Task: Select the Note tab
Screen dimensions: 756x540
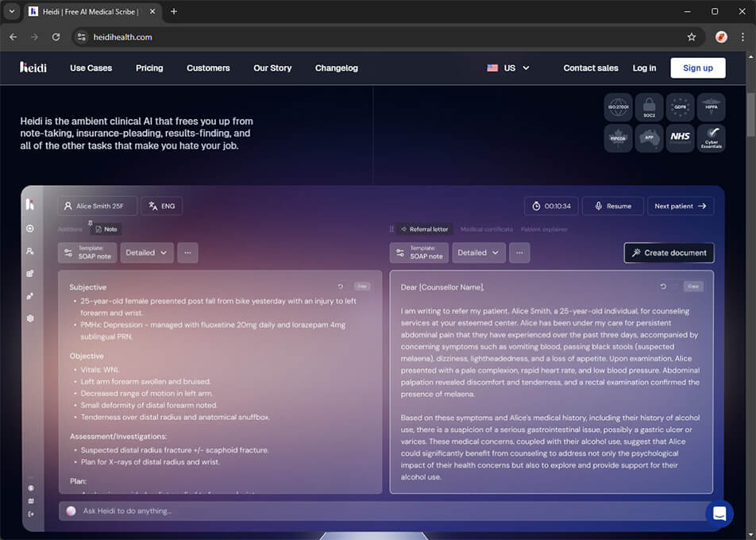Action: [106, 229]
